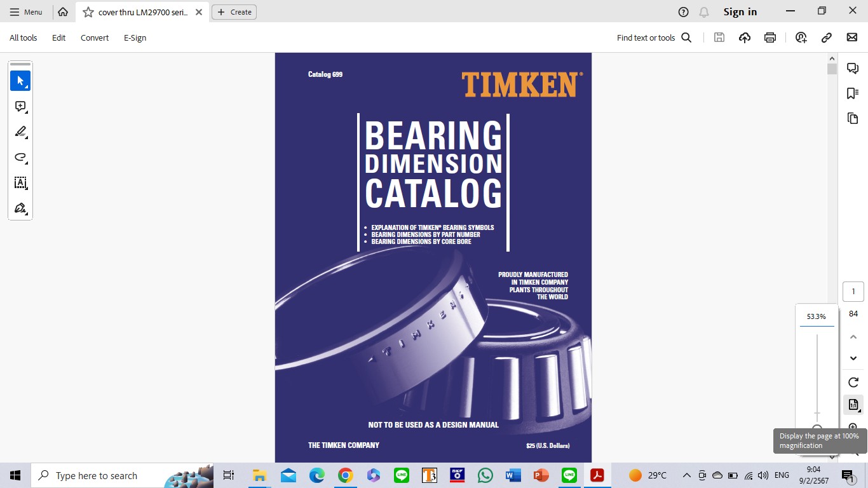Select the arrow selection tool

[x=20, y=81]
